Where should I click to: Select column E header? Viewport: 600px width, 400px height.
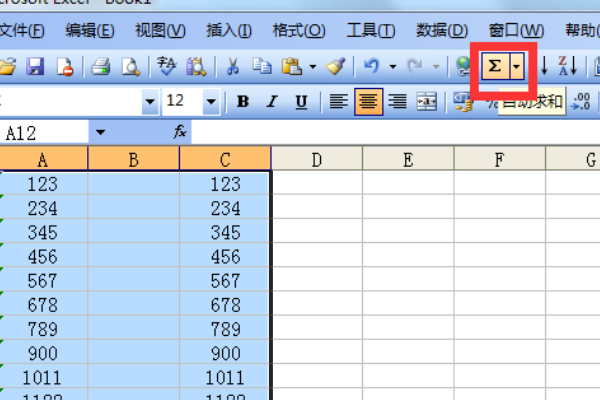[408, 158]
